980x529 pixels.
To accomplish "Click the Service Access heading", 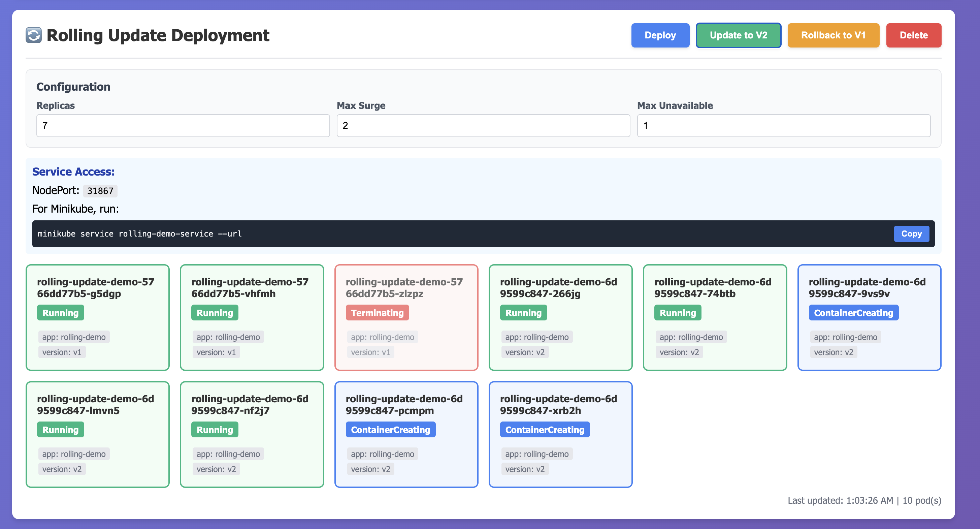I will (x=73, y=172).
